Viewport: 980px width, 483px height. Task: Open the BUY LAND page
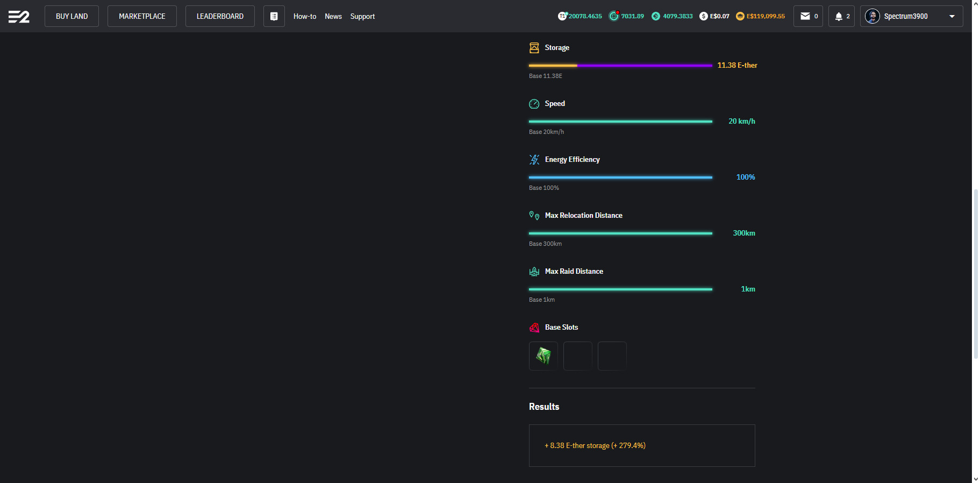[x=71, y=16]
